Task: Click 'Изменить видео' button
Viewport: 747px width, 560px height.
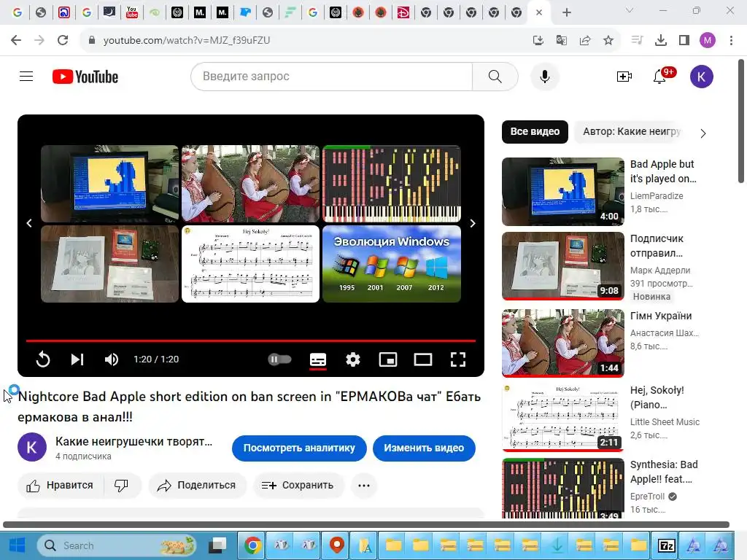Action: click(424, 448)
